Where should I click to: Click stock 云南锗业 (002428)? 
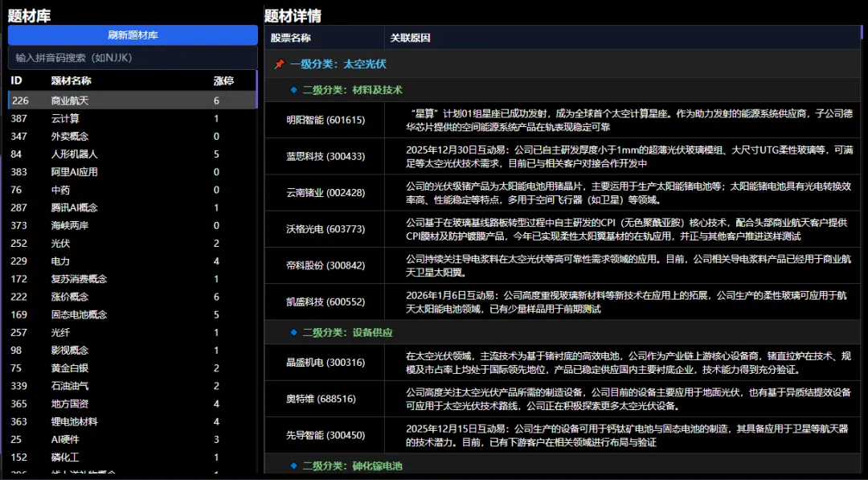tap(325, 193)
